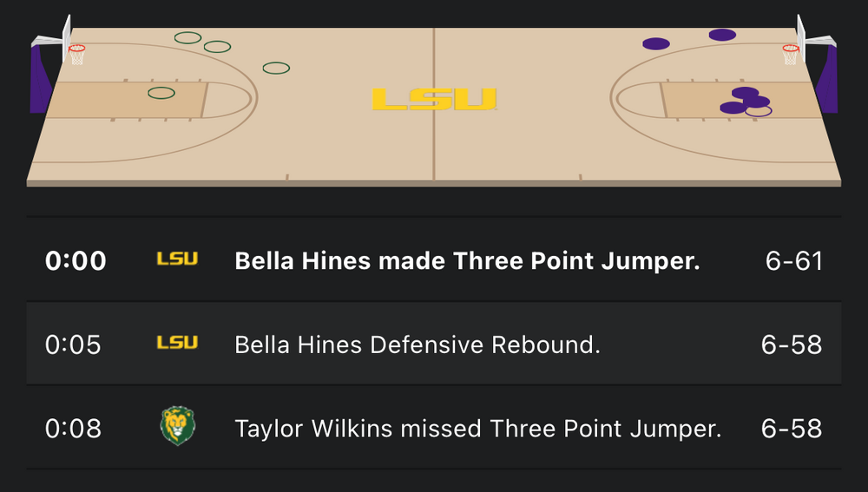The height and width of the screenshot is (492, 868).
Task: Click LSU logo in the 0:00 play row
Action: coord(177,259)
